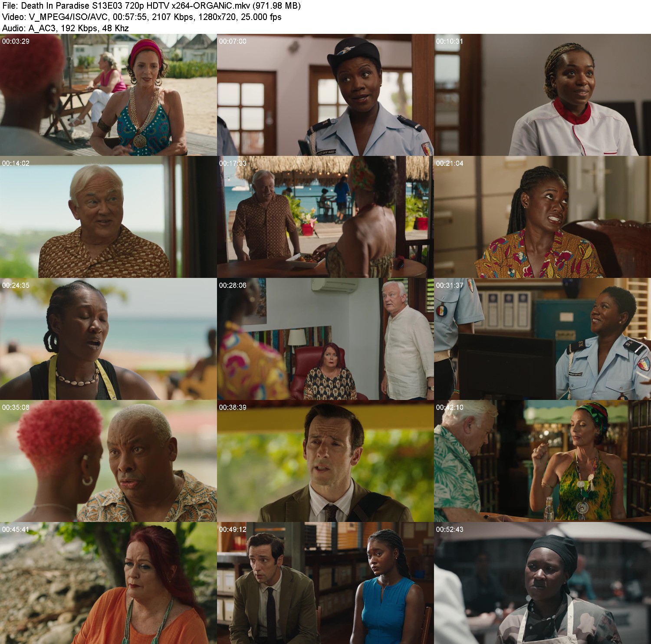
Task: Pick the 00:38:39 frame
Action: point(325,461)
